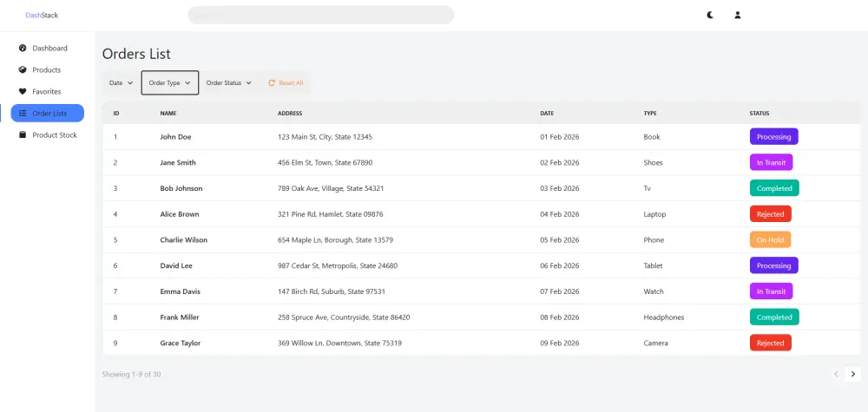868x412 pixels.
Task: Click John Doe's Processing status badge
Action: (x=774, y=136)
